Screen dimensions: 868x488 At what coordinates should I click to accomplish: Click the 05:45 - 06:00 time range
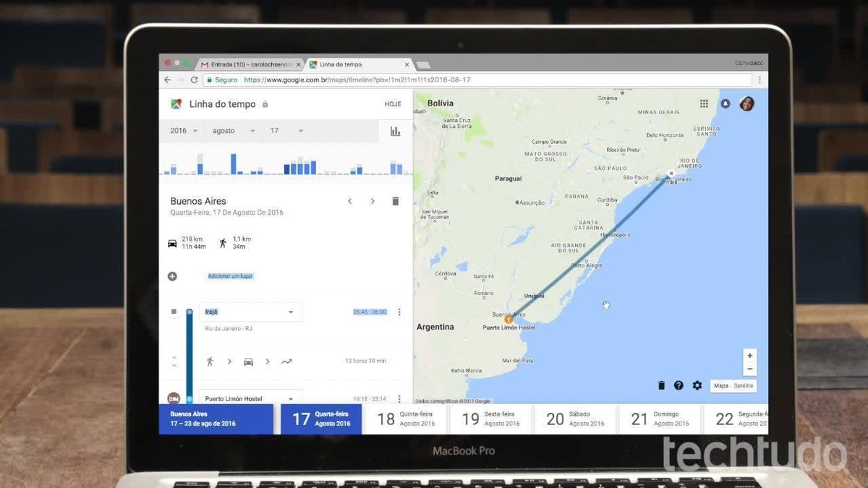coord(370,312)
